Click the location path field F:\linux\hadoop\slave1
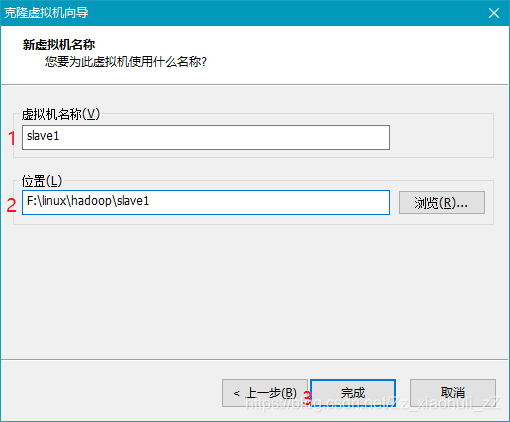The height and width of the screenshot is (422, 510). tap(206, 202)
